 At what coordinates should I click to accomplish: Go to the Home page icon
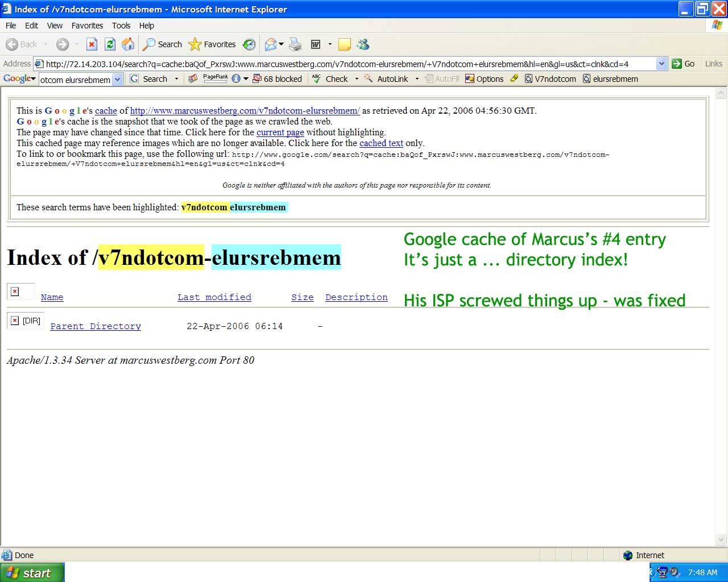click(129, 44)
